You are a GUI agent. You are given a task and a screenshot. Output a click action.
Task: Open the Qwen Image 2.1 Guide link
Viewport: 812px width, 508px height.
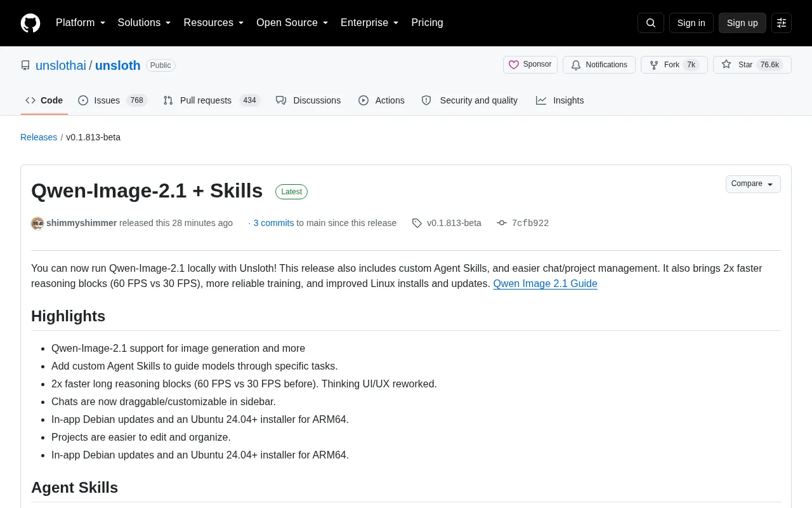pyautogui.click(x=546, y=283)
